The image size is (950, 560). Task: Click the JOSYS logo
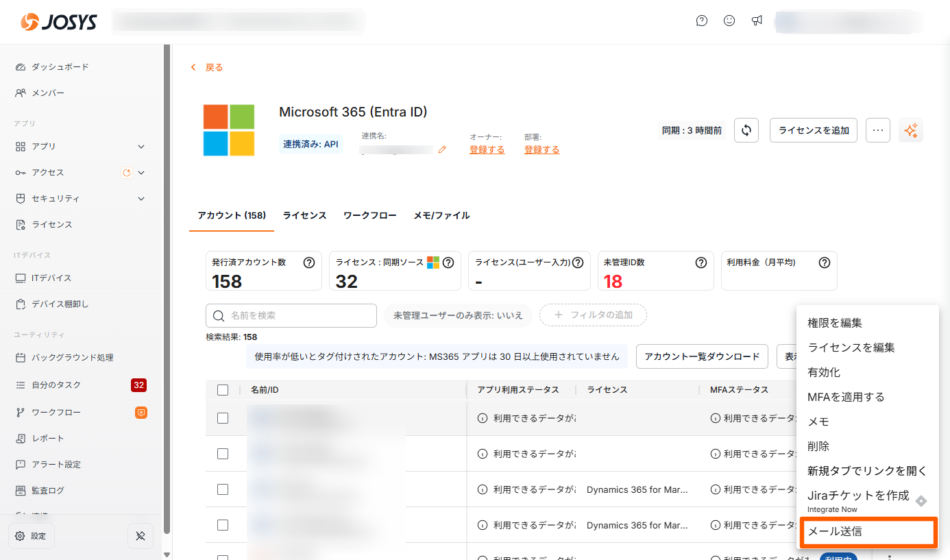pyautogui.click(x=59, y=22)
